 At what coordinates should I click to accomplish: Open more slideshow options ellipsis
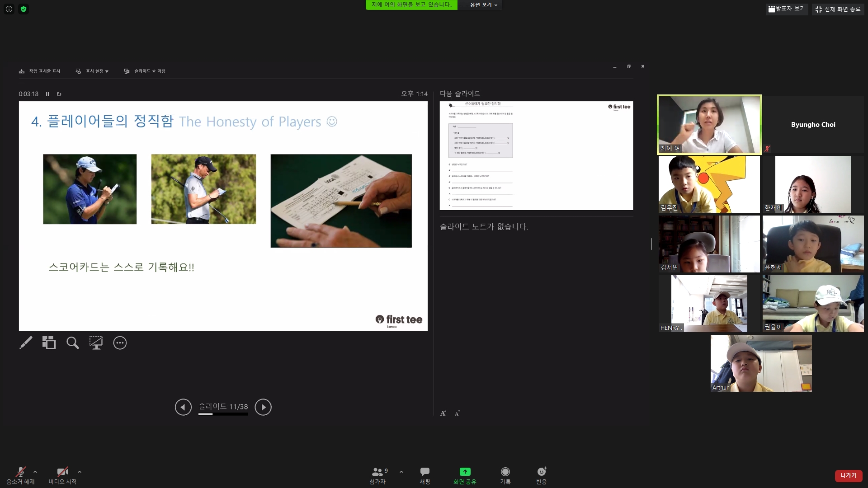click(x=120, y=343)
